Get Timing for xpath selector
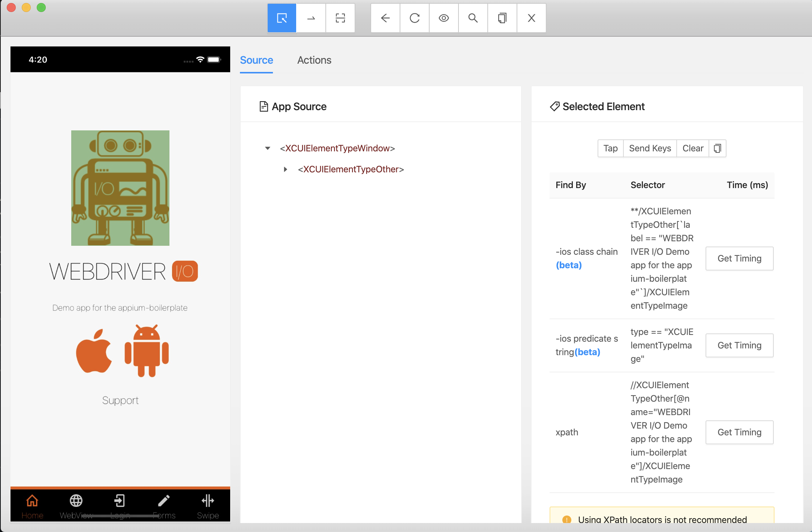 click(739, 432)
